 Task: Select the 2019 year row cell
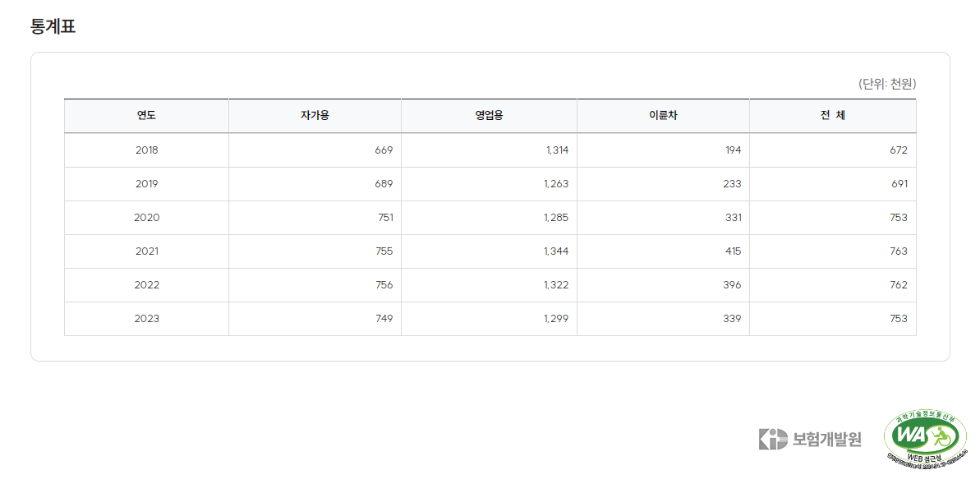point(147,184)
